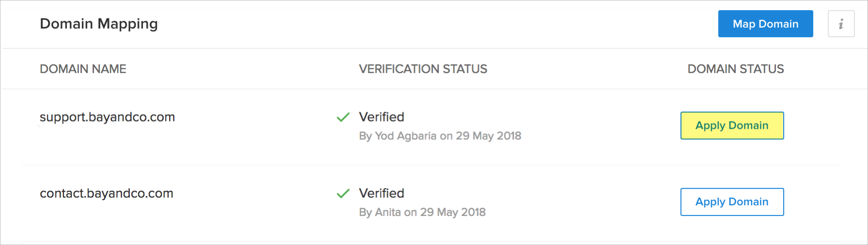868x245 pixels.
Task: Click the Domain Mapping page title
Action: [99, 24]
